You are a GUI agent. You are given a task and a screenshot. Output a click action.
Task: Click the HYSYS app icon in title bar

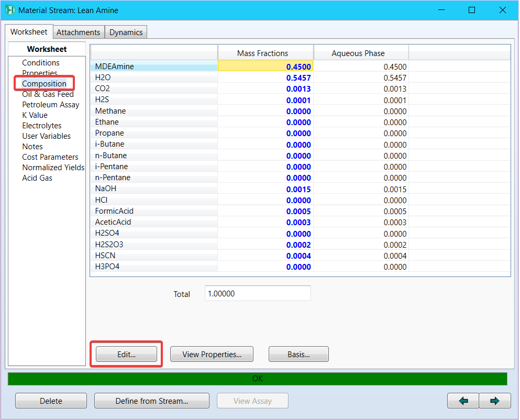(10, 10)
